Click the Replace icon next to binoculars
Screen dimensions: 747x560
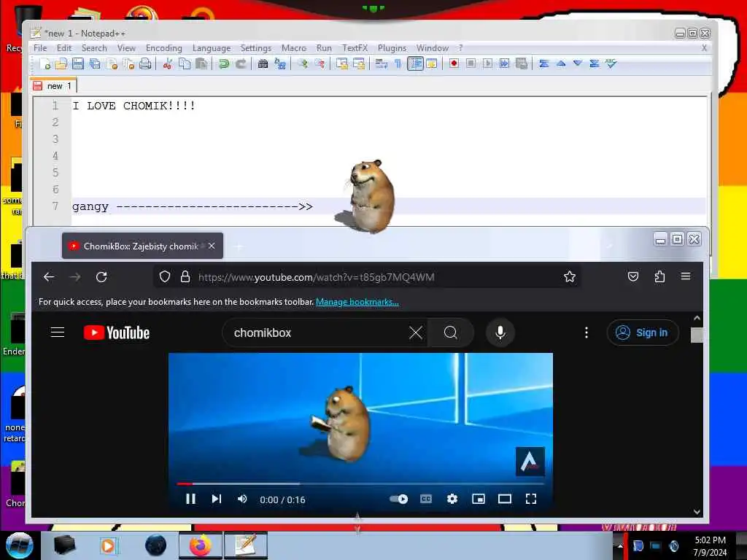click(x=280, y=64)
